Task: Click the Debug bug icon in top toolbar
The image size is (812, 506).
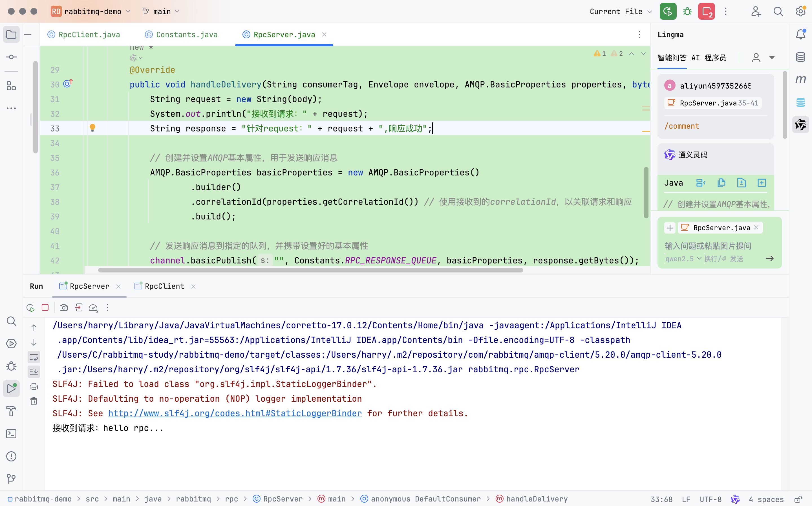Action: pyautogui.click(x=687, y=11)
